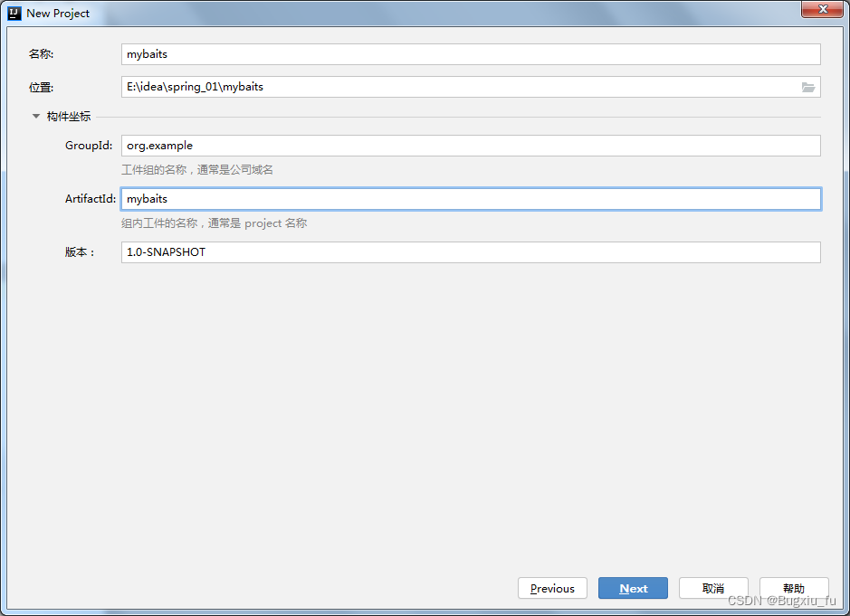Click the GroupId field with org.example
This screenshot has width=850, height=616.
point(471,146)
